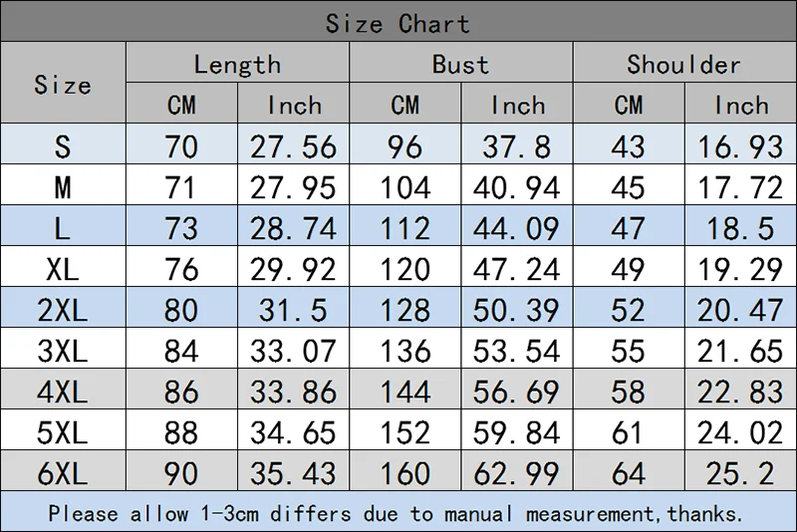Click the 4XL size row label

point(63,392)
